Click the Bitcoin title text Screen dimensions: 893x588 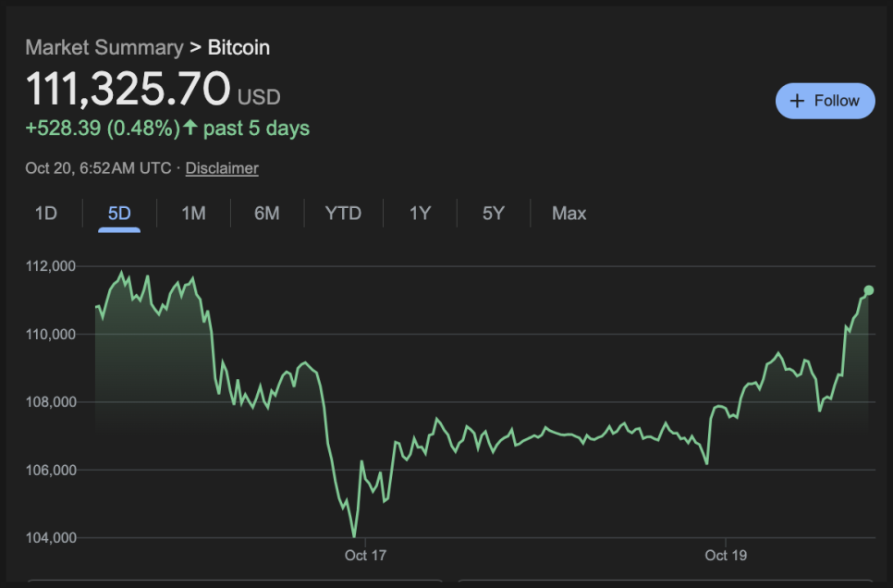pos(239,47)
